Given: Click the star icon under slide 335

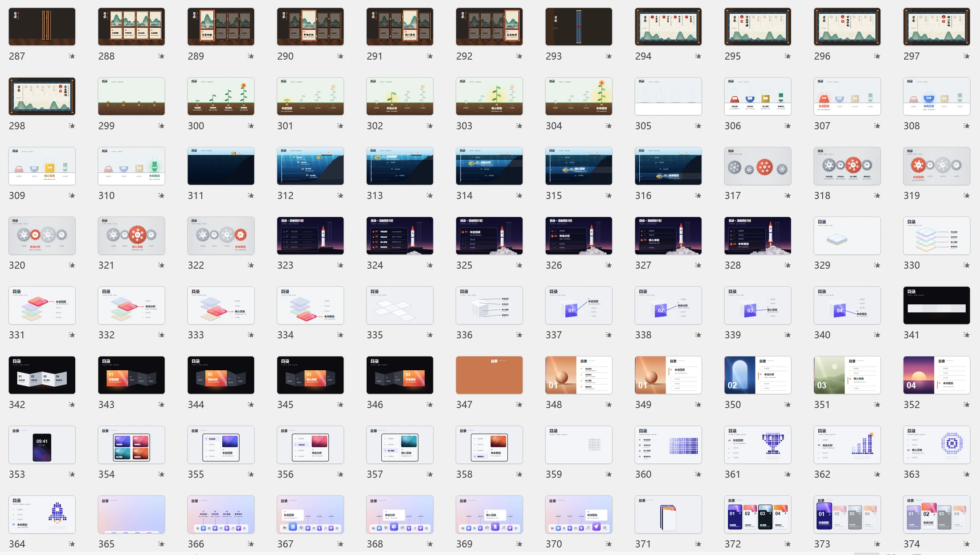Looking at the screenshot, I should coord(430,335).
